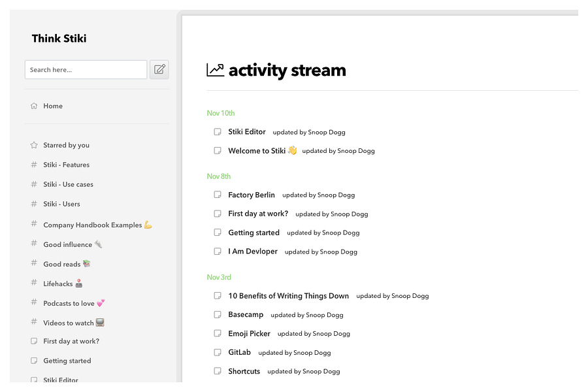Click the Nov 3rd date heading
This screenshot has width=588, height=392.
[219, 277]
